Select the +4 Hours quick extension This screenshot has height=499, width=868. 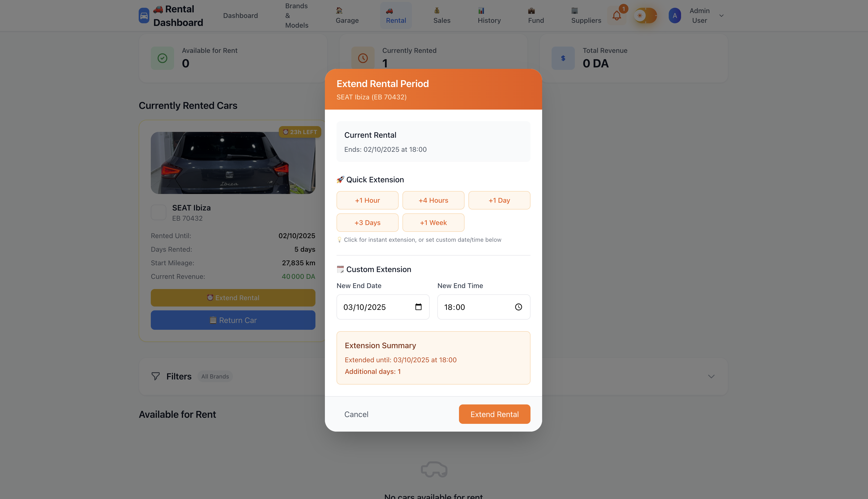coord(433,200)
